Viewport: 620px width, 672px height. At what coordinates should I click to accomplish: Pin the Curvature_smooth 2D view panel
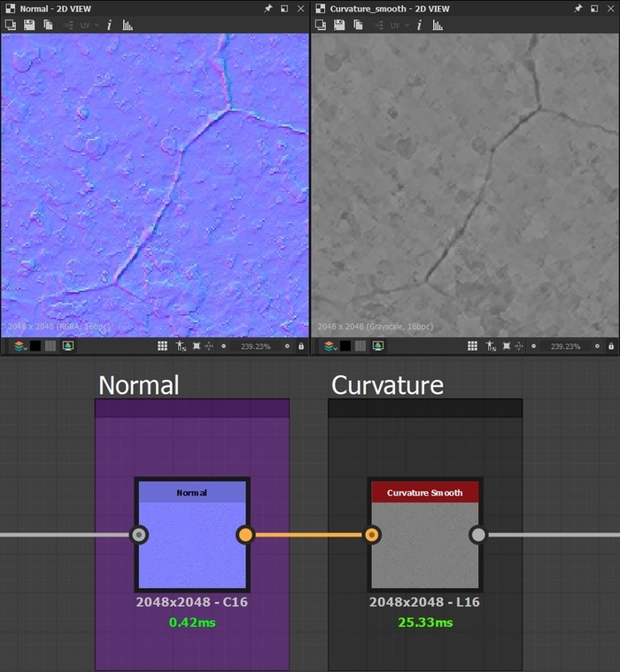(578, 8)
